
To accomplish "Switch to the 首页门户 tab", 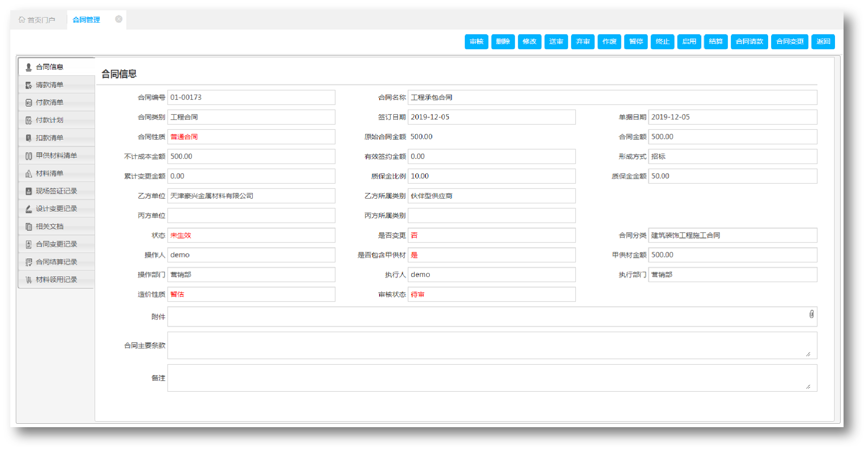I will pyautogui.click(x=37, y=20).
